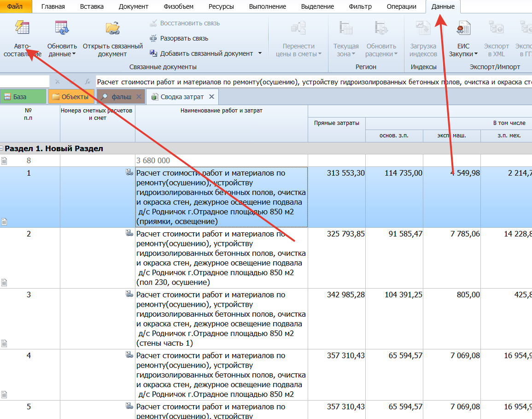Expand the Обновить данные dropdown arrow

click(74, 54)
